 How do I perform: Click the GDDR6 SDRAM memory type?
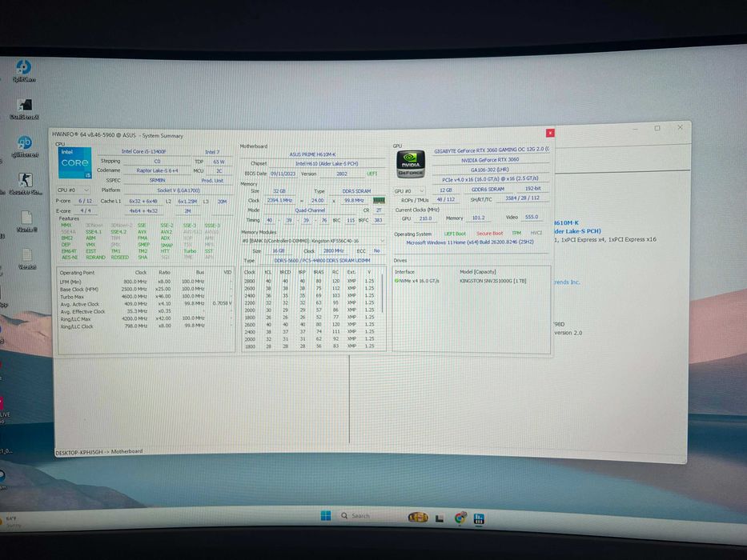tap(488, 189)
